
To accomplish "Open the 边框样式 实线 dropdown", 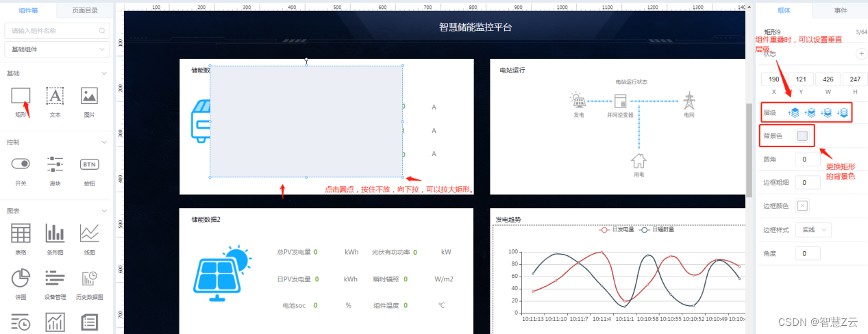I will [x=813, y=230].
